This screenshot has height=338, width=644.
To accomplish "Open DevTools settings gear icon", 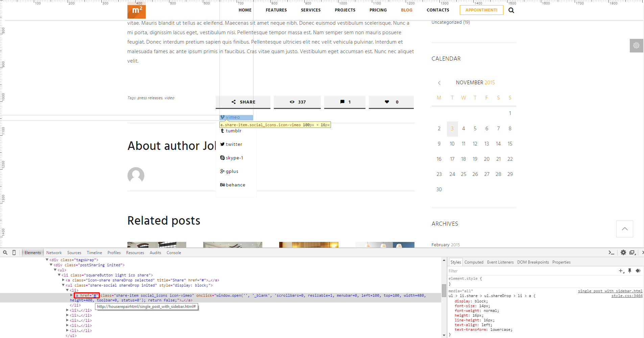I will tap(623, 252).
